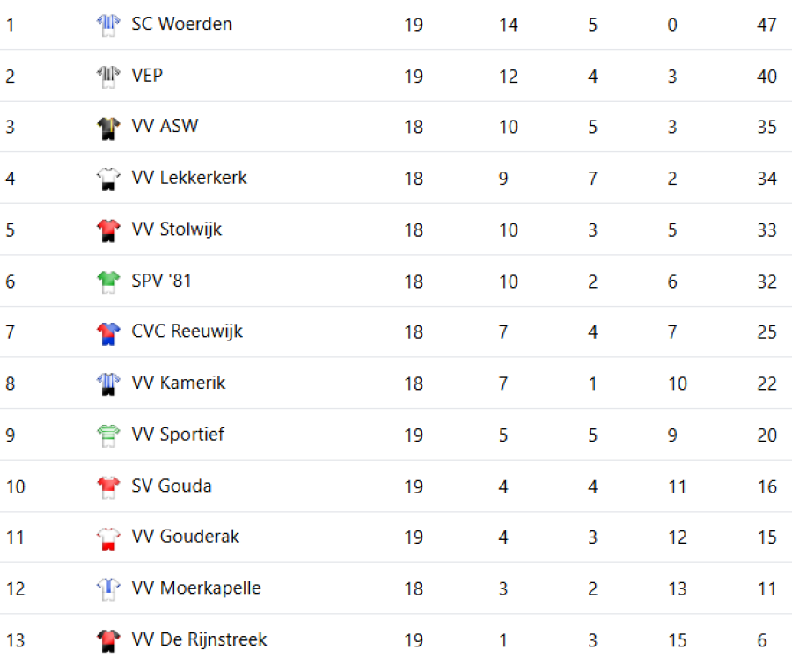Click CVC Reeuwijk red-blue jersey icon
Image resolution: width=792 pixels, height=672 pixels.
[107, 332]
